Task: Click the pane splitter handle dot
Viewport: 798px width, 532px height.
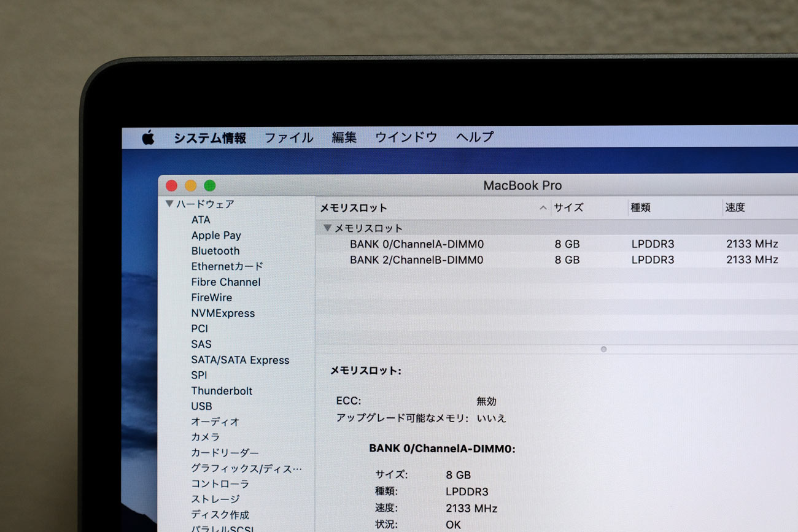Action: point(603,349)
